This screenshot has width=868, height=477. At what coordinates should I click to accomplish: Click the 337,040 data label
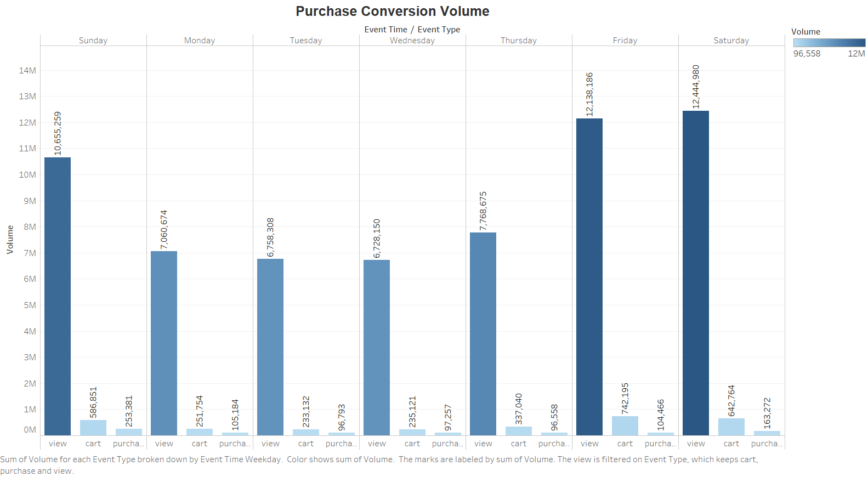click(519, 409)
